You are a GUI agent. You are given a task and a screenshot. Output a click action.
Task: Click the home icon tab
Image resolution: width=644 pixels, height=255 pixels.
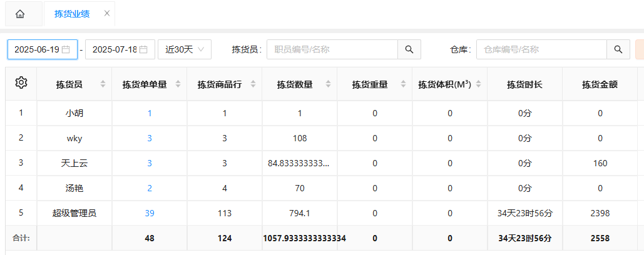(20, 14)
